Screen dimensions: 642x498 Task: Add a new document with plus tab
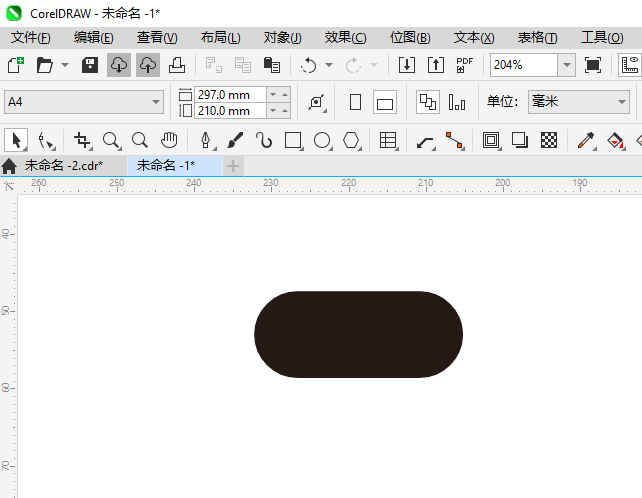[x=233, y=166]
